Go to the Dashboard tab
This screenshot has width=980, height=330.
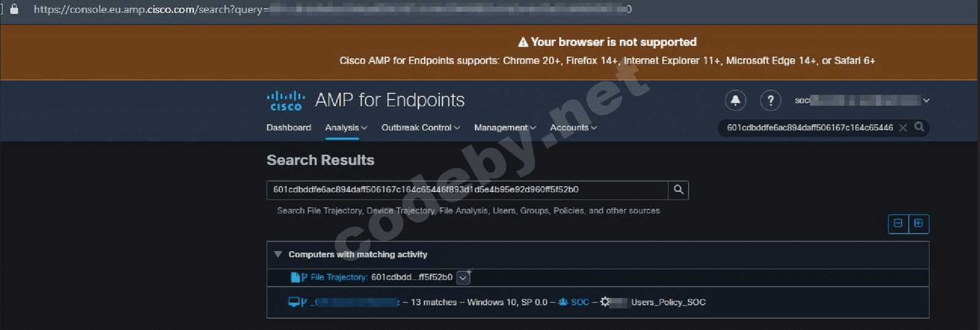coord(288,127)
